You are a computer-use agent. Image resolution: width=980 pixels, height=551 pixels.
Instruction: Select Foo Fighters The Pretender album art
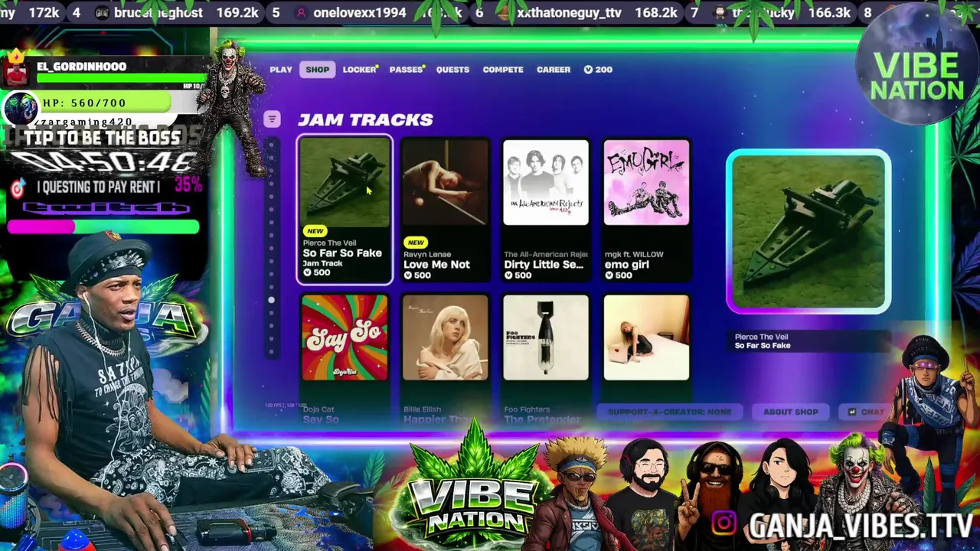[546, 337]
